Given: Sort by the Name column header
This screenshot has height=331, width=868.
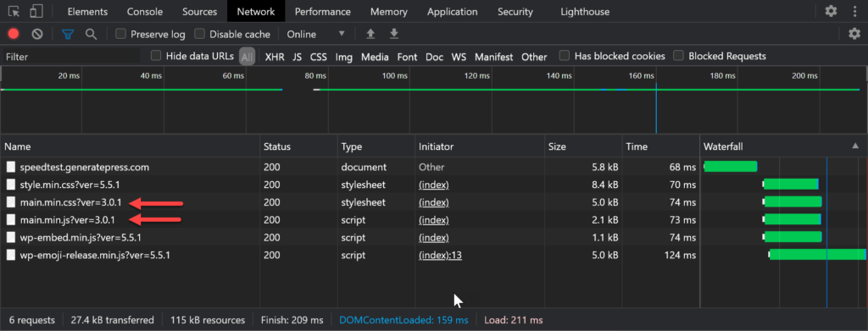Looking at the screenshot, I should pyautogui.click(x=130, y=146).
